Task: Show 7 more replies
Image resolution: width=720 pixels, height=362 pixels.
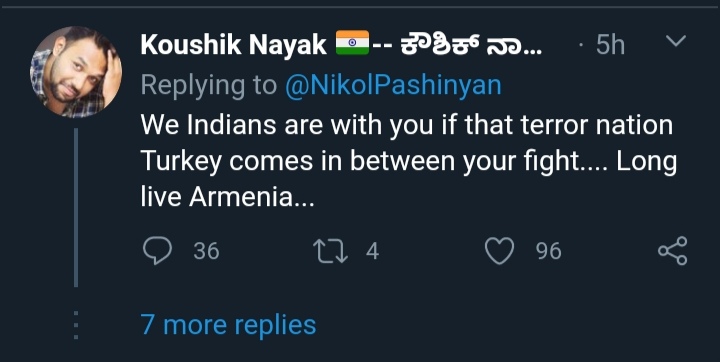Action: click(229, 325)
